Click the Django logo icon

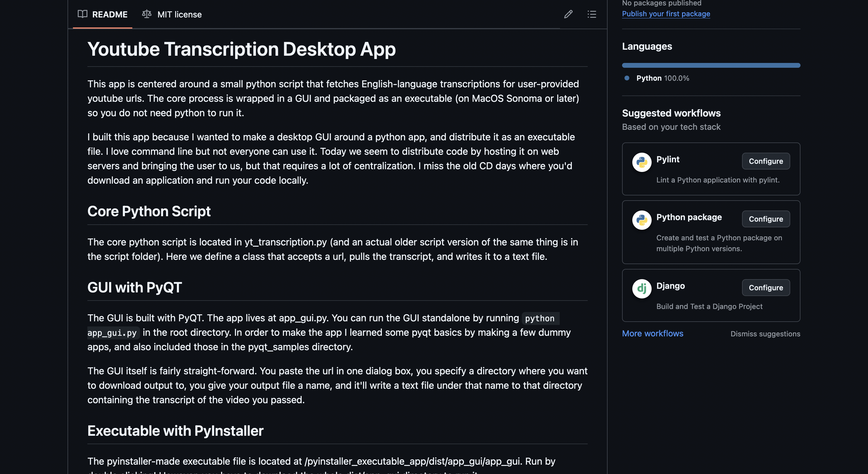(642, 289)
